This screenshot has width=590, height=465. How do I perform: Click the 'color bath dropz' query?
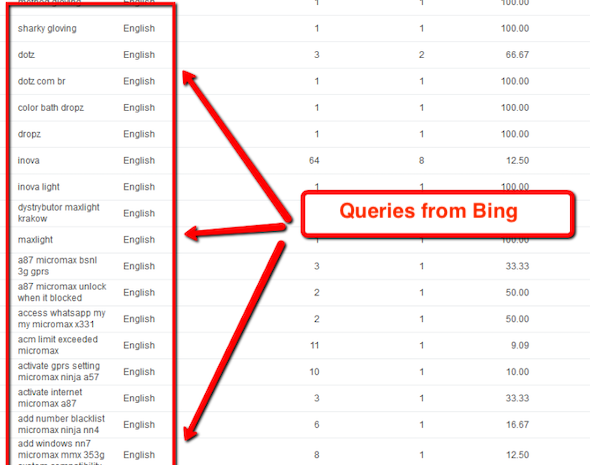point(51,108)
